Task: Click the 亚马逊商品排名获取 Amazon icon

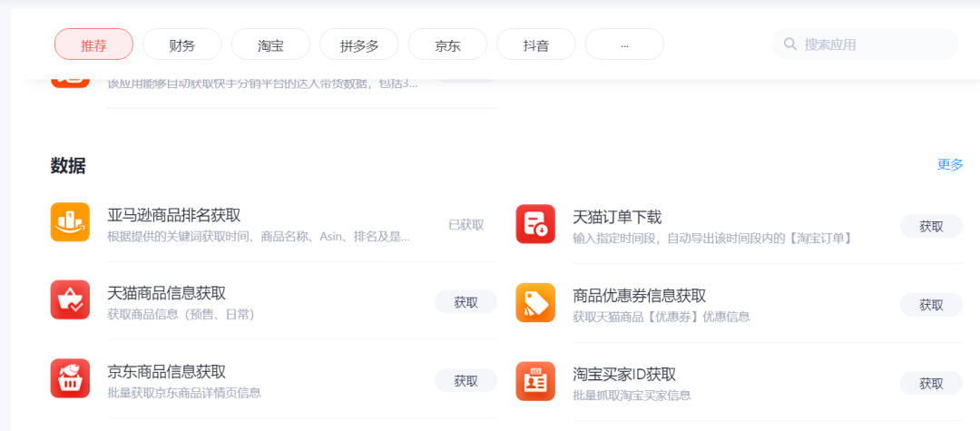Action: tap(70, 221)
